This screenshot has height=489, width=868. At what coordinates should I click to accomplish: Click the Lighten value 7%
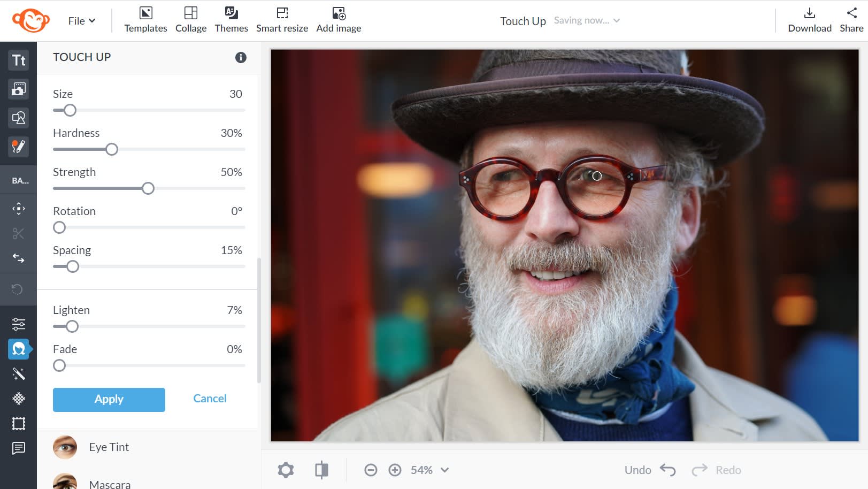tap(234, 310)
